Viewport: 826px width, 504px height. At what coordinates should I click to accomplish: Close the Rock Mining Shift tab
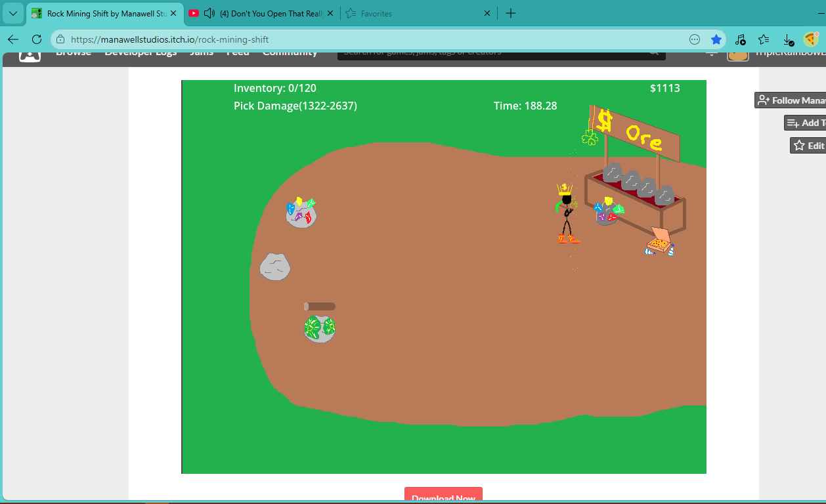173,13
